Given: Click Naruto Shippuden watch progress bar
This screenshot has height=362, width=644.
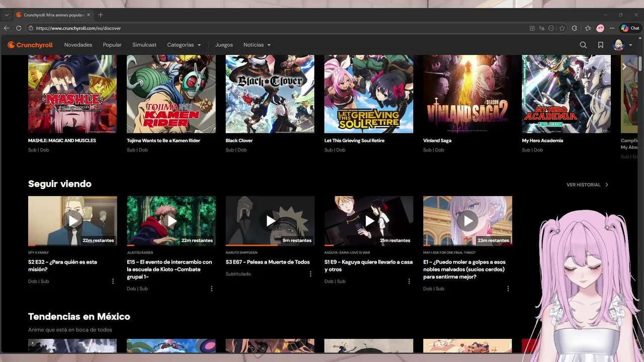Looking at the screenshot, I should [x=270, y=245].
